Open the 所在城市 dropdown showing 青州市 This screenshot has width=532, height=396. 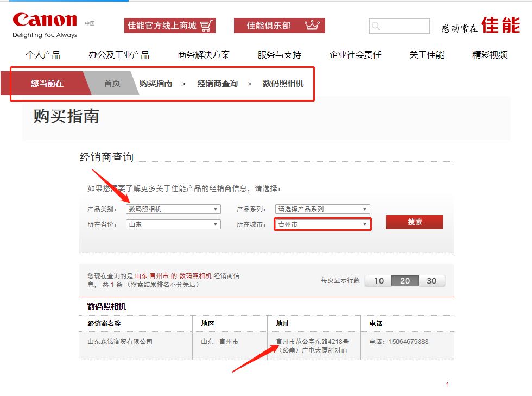coord(322,224)
